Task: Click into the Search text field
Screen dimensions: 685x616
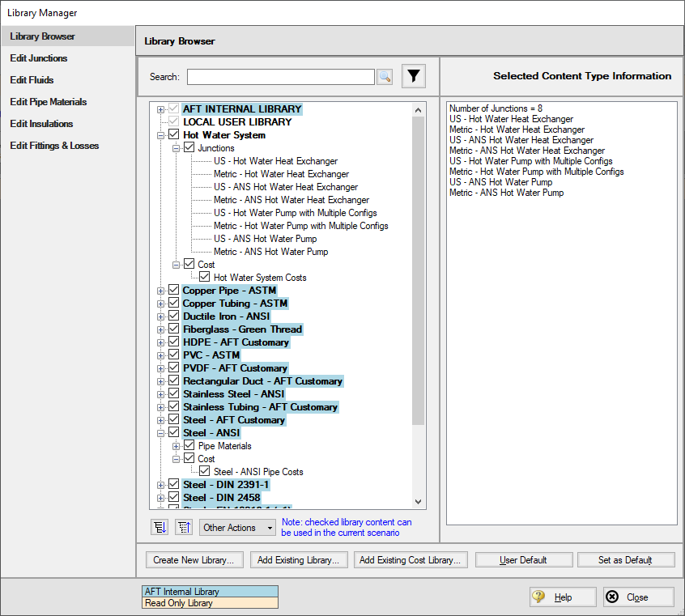Action: click(280, 77)
